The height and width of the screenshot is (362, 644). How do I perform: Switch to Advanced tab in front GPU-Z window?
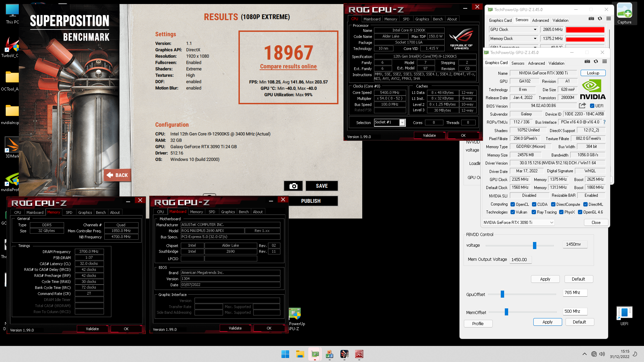point(536,63)
